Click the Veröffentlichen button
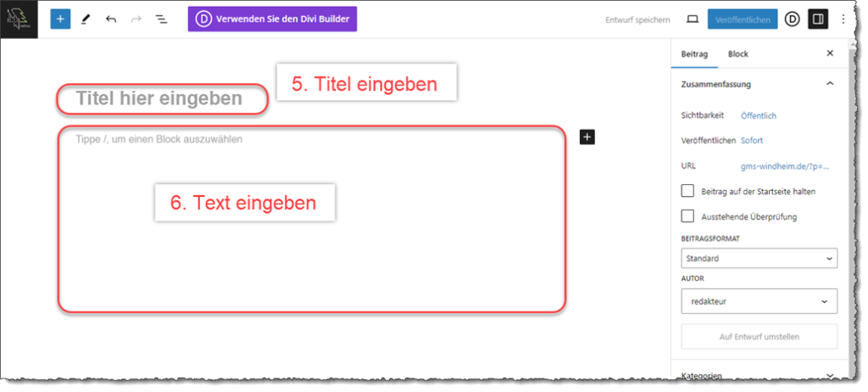Image resolution: width=868 pixels, height=392 pixels. [x=743, y=20]
